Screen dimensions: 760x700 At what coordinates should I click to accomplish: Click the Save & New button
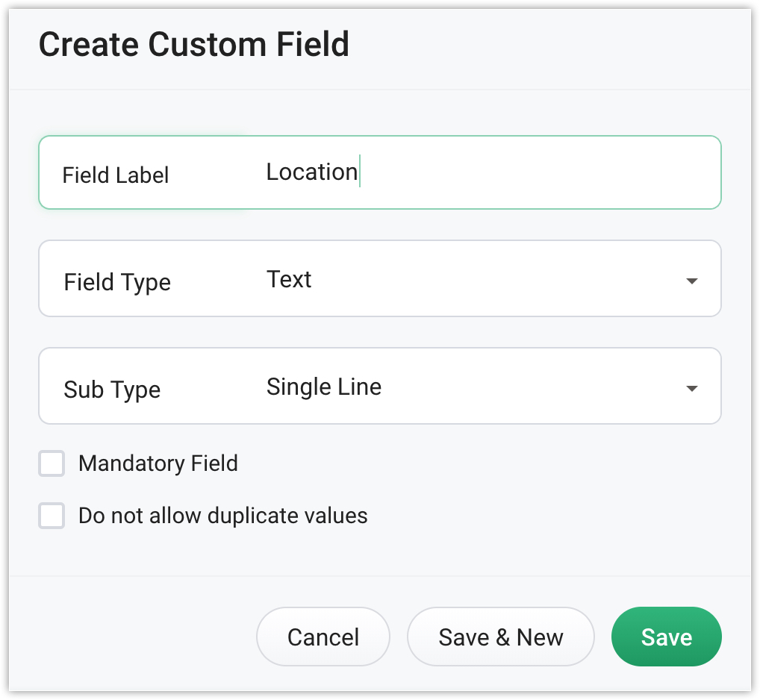pyautogui.click(x=500, y=637)
